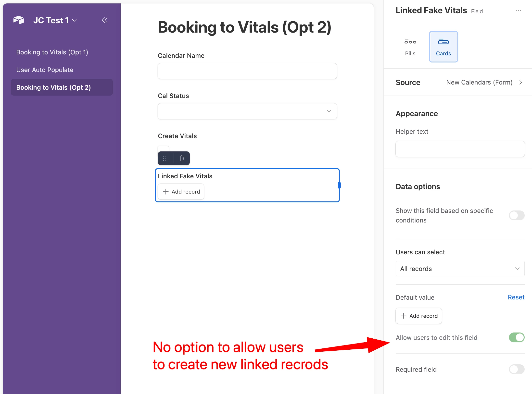Open the User Auto Populate page

point(45,70)
